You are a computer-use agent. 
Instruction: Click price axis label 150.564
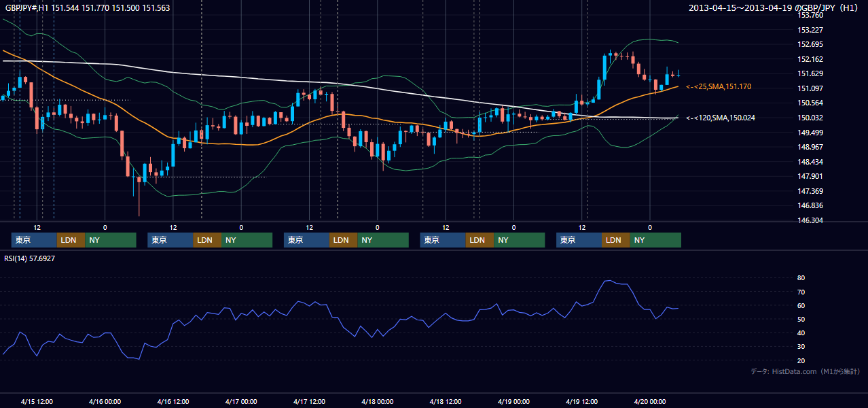(811, 103)
